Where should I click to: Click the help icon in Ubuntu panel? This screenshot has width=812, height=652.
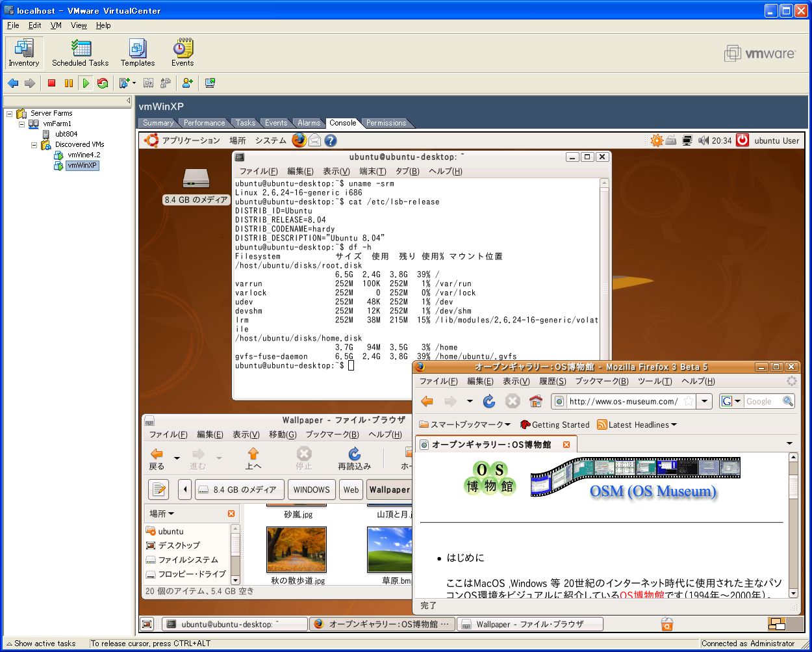331,140
